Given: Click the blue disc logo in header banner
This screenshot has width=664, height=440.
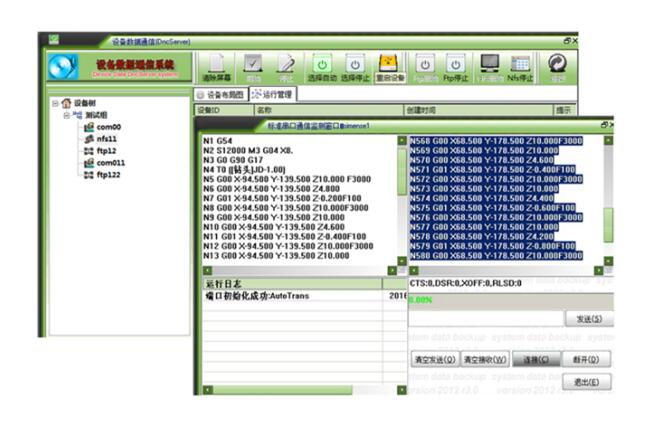Looking at the screenshot, I should pos(64,66).
